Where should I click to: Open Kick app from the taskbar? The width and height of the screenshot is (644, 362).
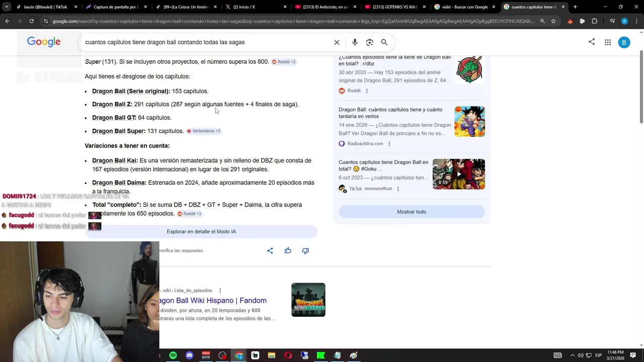(321, 355)
